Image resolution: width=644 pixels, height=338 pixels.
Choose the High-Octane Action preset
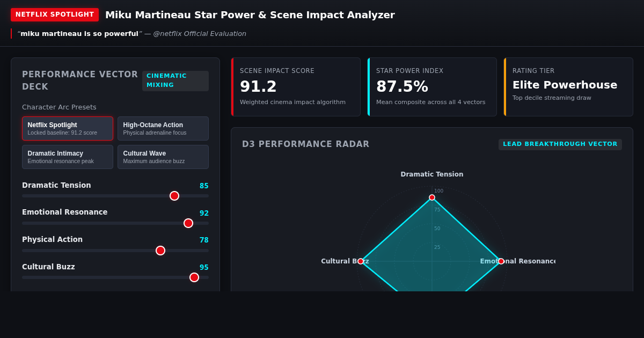pyautogui.click(x=163, y=129)
